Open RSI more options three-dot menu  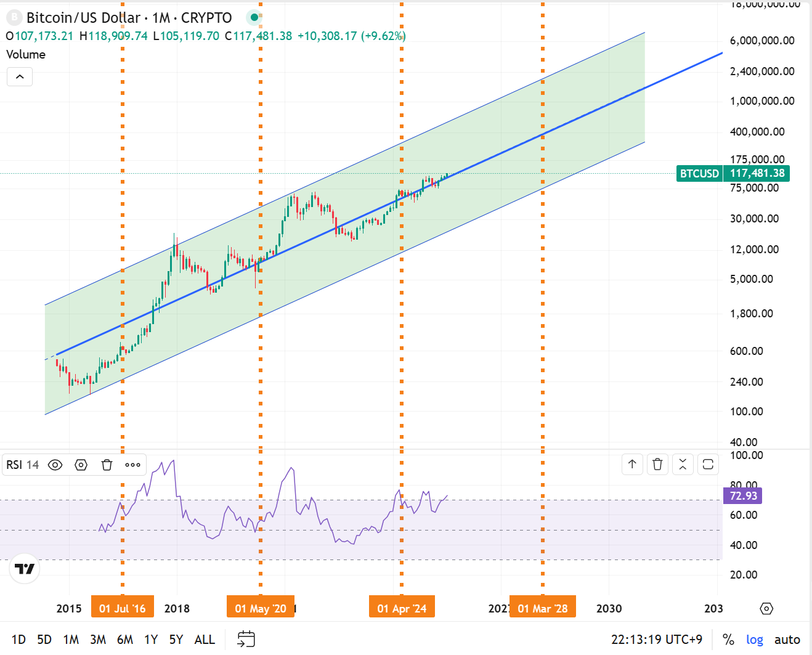point(132,465)
